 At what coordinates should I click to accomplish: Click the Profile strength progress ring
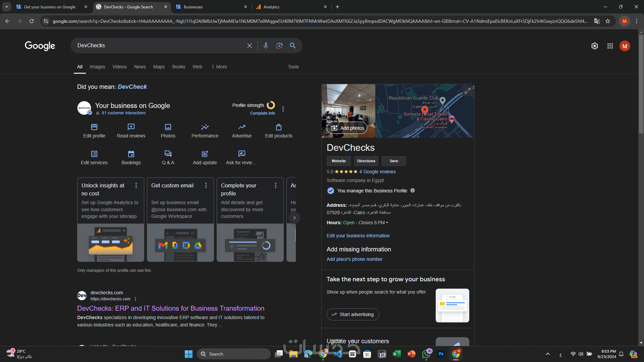(271, 105)
